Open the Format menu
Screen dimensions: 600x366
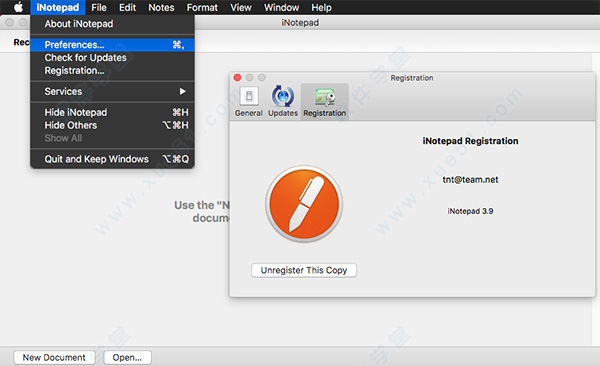tap(202, 7)
